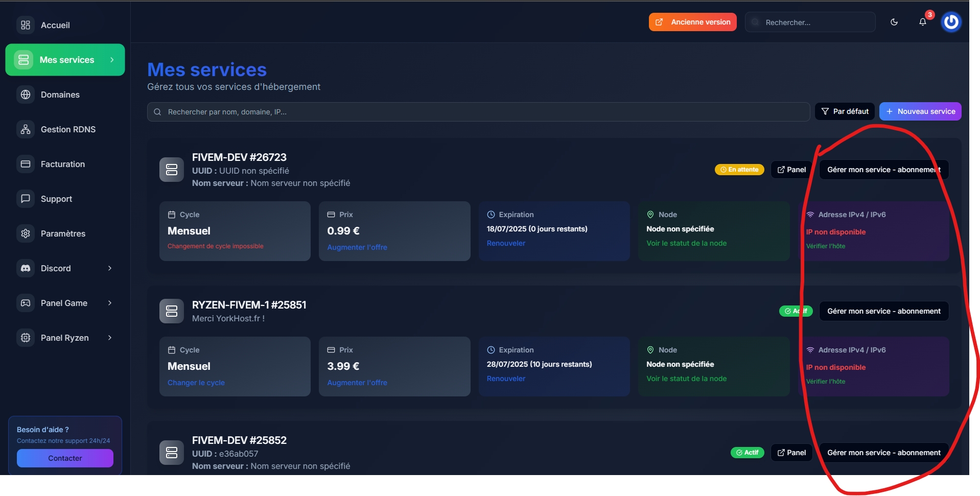Expand the Panel Ryzen submenu chevron
Viewport: 980px width, 496px height.
pyautogui.click(x=110, y=338)
